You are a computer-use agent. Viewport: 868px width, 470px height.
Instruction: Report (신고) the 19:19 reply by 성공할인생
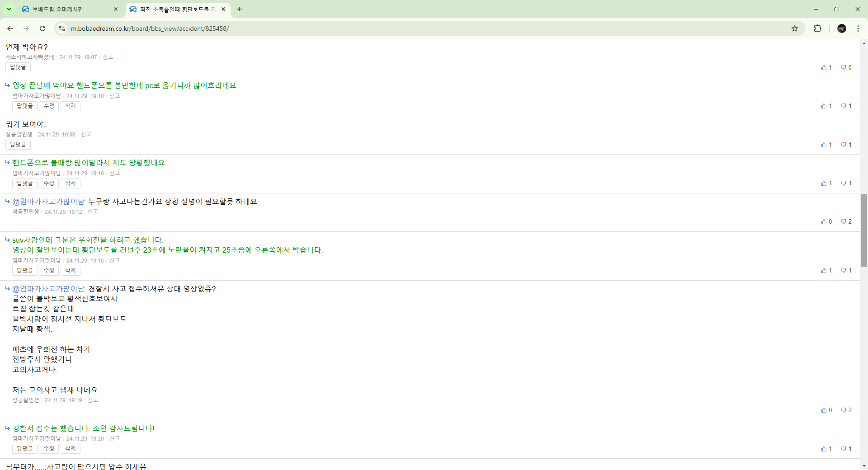tap(93, 400)
